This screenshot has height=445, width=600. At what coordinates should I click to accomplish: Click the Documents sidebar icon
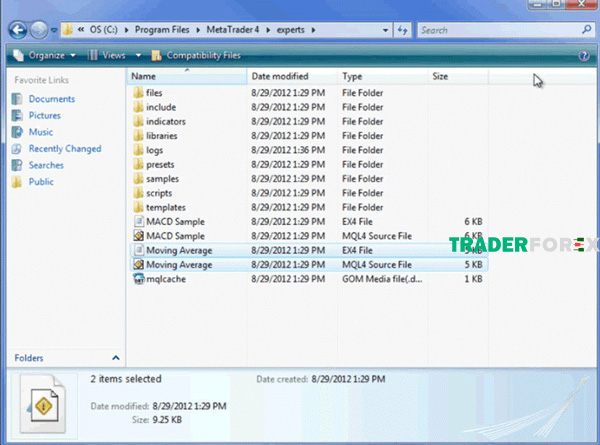click(x=17, y=99)
